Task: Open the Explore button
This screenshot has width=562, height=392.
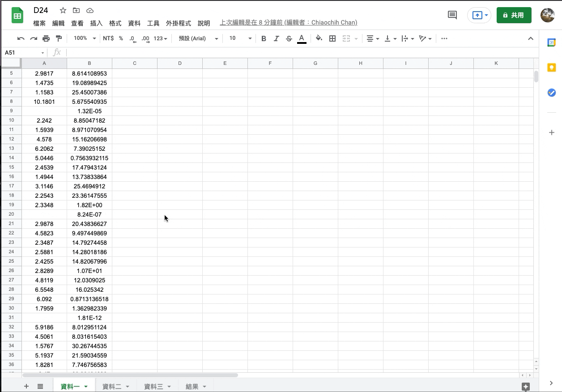Action: [x=526, y=387]
